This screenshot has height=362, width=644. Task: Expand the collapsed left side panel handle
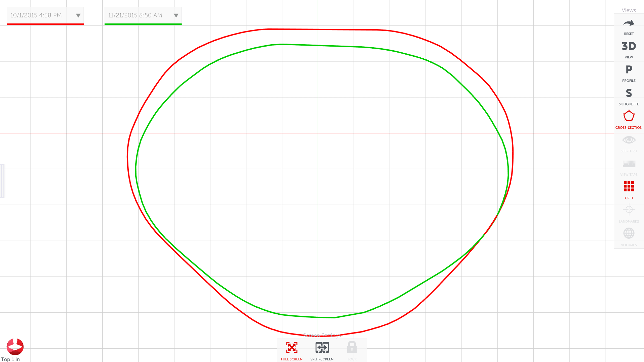(2, 181)
